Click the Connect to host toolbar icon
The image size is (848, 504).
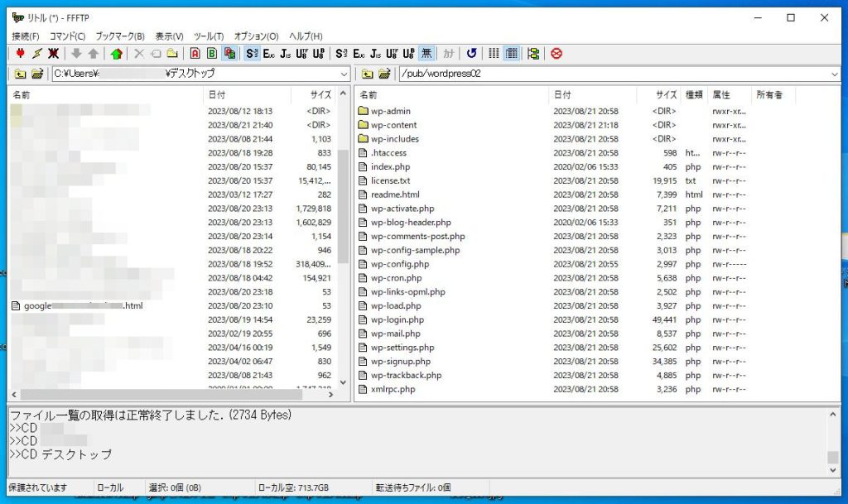point(19,54)
